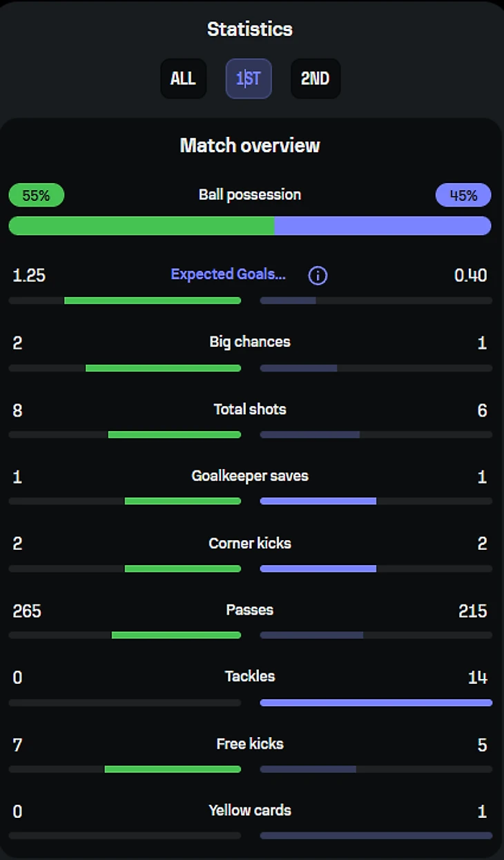Select the 1ST half tab
504x860 pixels.
pyautogui.click(x=249, y=79)
